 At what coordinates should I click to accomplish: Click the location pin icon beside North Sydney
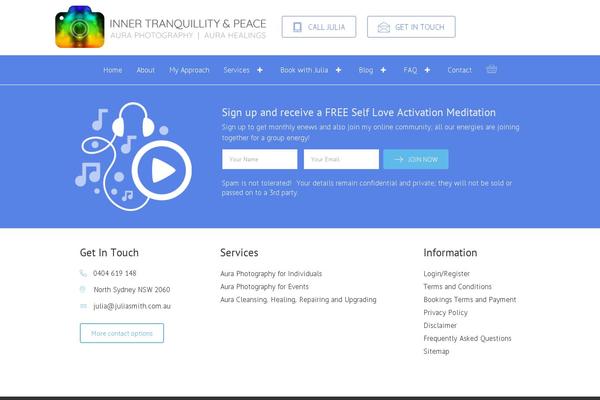click(x=83, y=289)
